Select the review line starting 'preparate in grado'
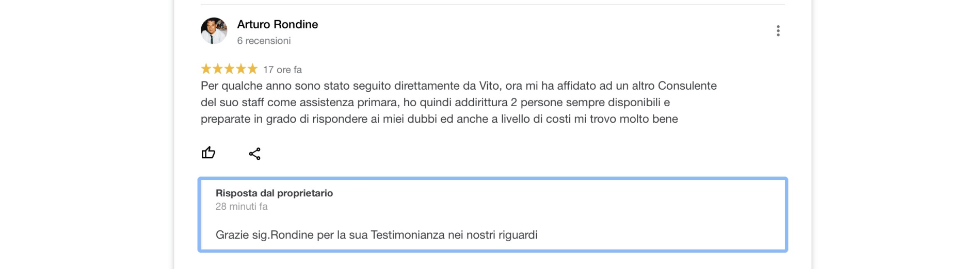 pyautogui.click(x=439, y=119)
